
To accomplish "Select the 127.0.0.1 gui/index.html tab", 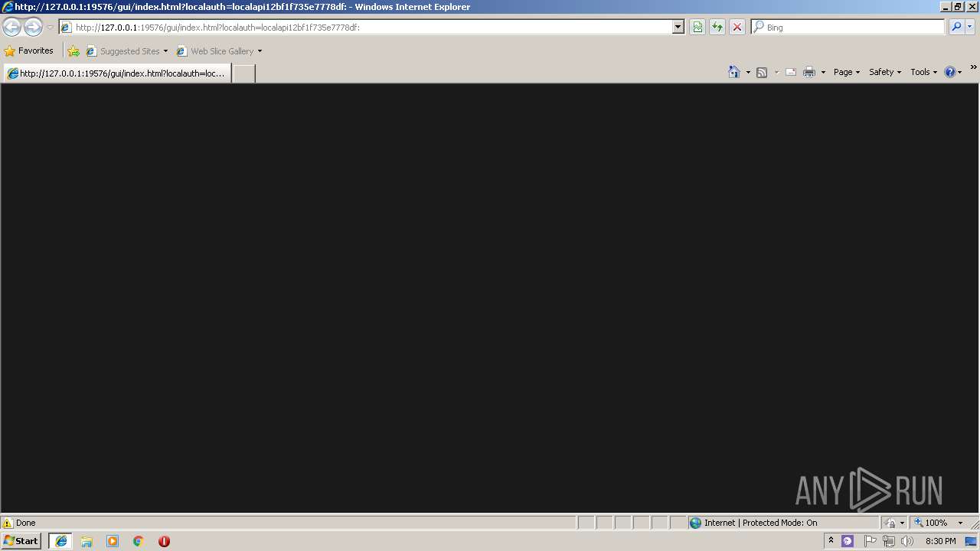I will click(x=117, y=73).
